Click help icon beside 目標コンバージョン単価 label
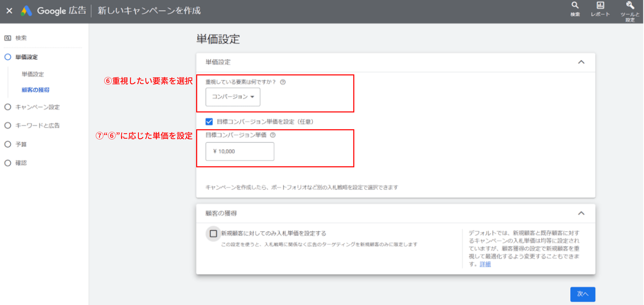The height and width of the screenshot is (305, 644). coord(273,135)
